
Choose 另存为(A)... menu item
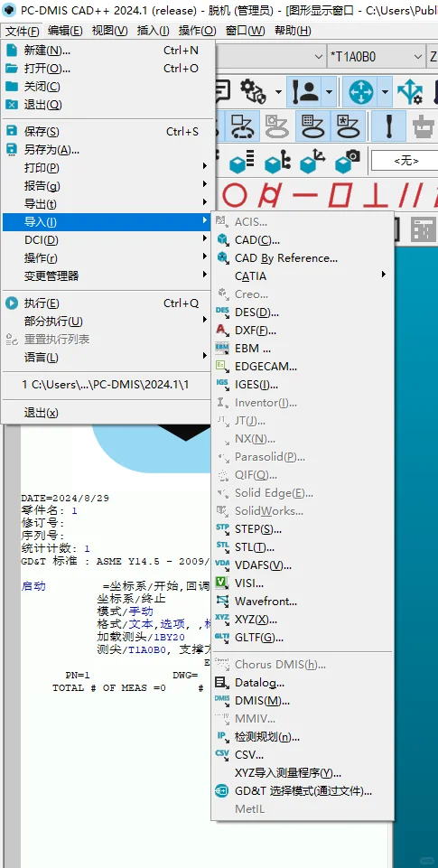(x=107, y=149)
